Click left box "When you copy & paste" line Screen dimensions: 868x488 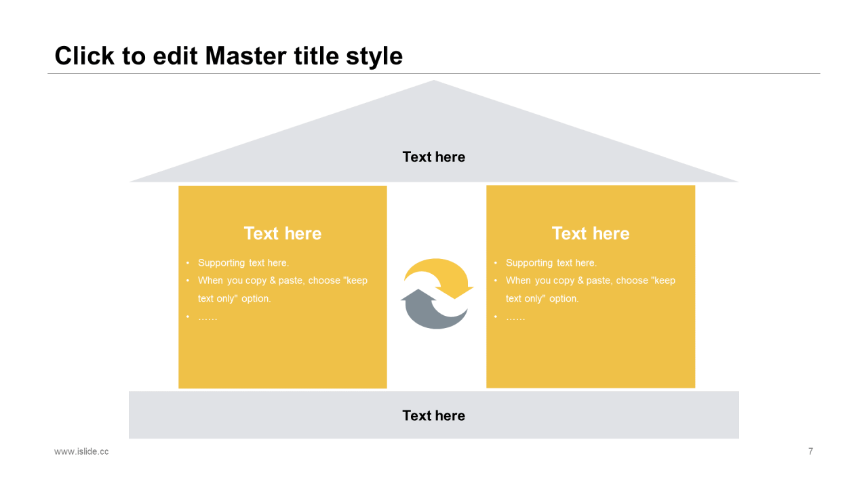pos(283,281)
